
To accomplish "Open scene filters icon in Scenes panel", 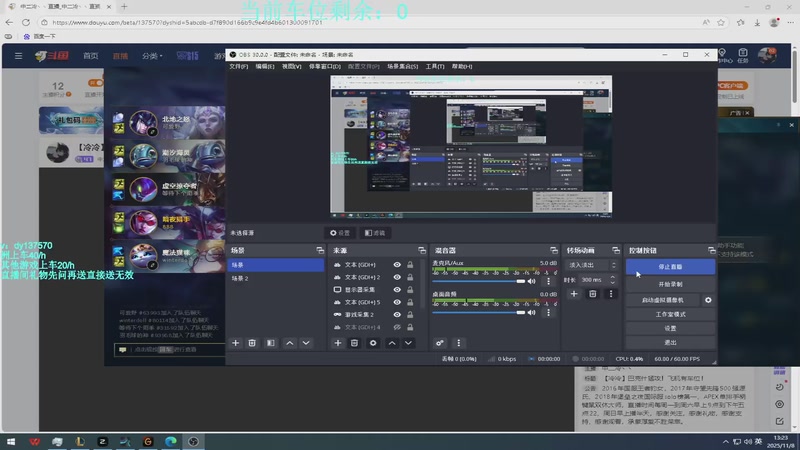I will 270,343.
